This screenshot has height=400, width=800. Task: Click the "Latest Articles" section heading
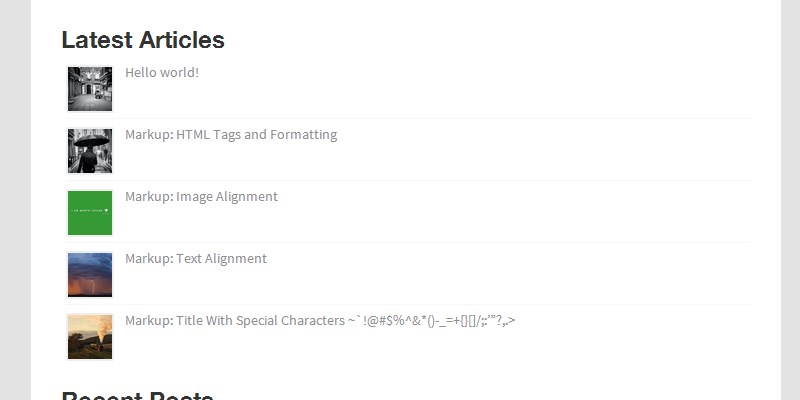tap(143, 40)
